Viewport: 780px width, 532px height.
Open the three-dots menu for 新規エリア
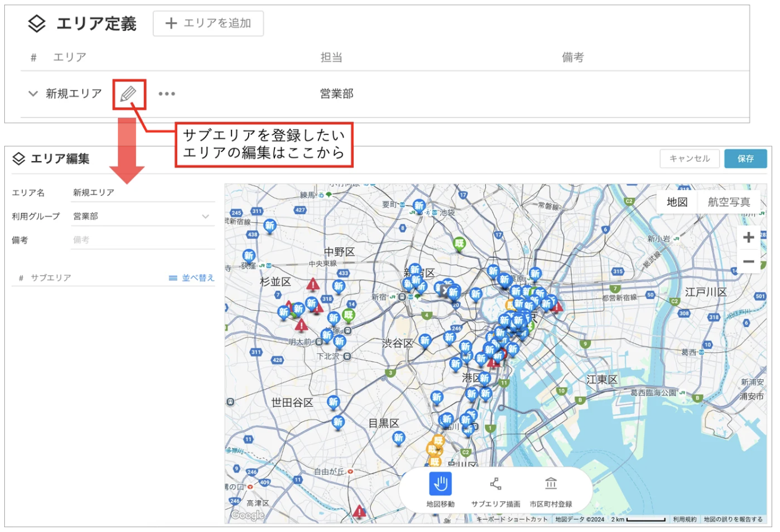point(166,94)
